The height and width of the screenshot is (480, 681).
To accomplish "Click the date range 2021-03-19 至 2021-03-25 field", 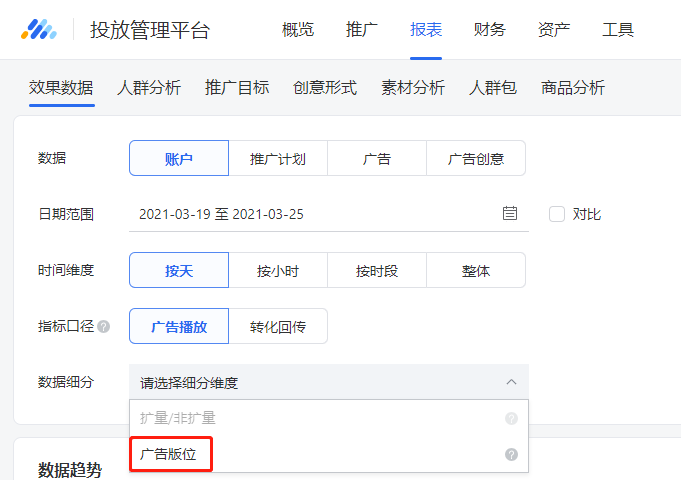I will tap(329, 214).
